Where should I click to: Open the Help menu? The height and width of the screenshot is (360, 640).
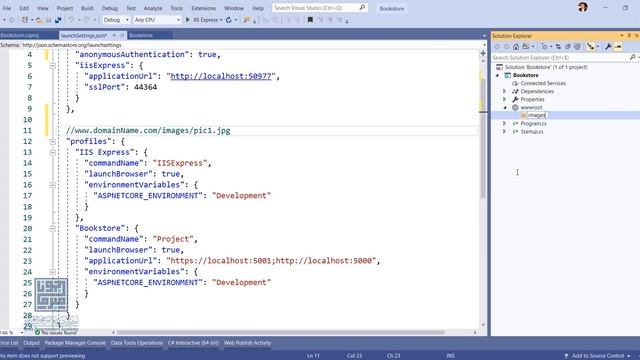(258, 8)
